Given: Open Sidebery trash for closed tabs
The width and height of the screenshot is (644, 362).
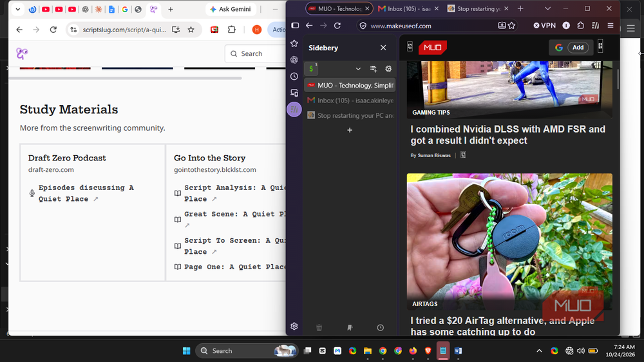Looking at the screenshot, I should pos(319,327).
